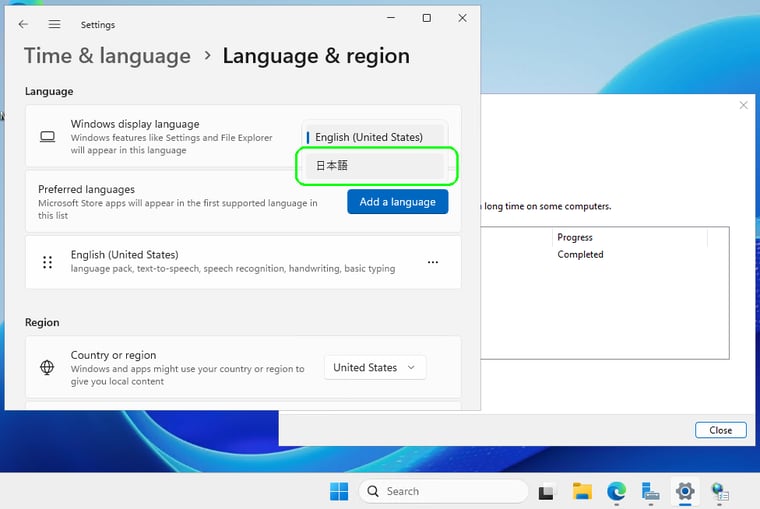
Task: Go back using the Settings back arrow
Action: point(23,24)
